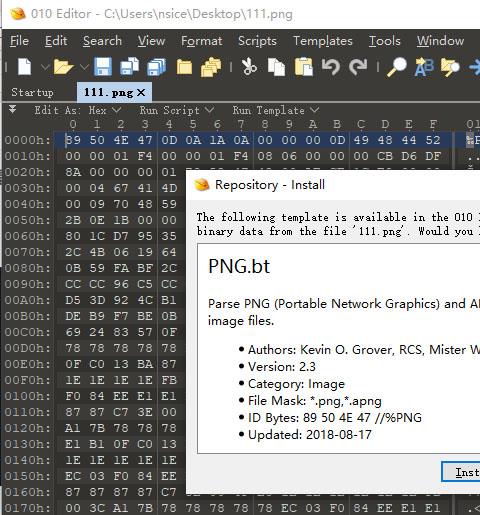Screen dimensions: 480x515
Task: Click the Close file folder icon
Action: point(184,67)
